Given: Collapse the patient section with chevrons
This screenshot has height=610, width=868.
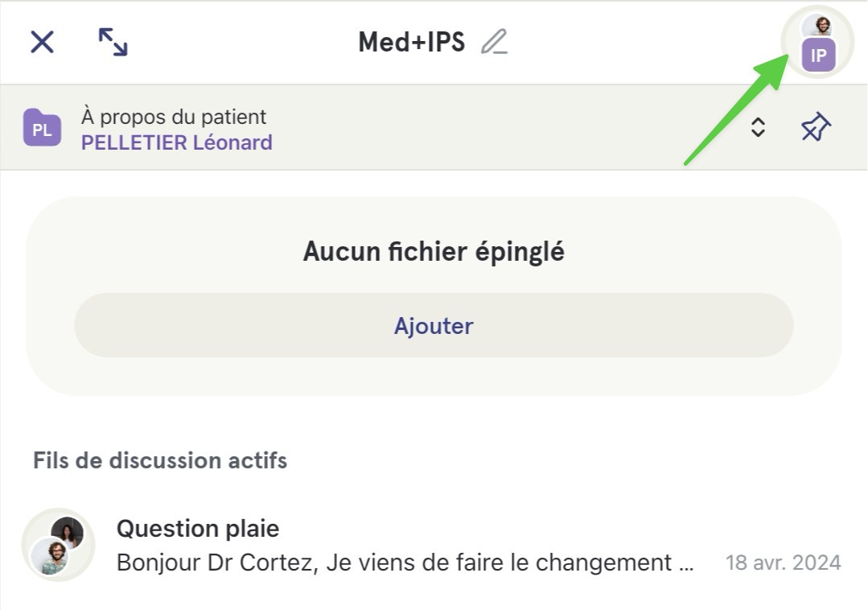Looking at the screenshot, I should [x=758, y=127].
